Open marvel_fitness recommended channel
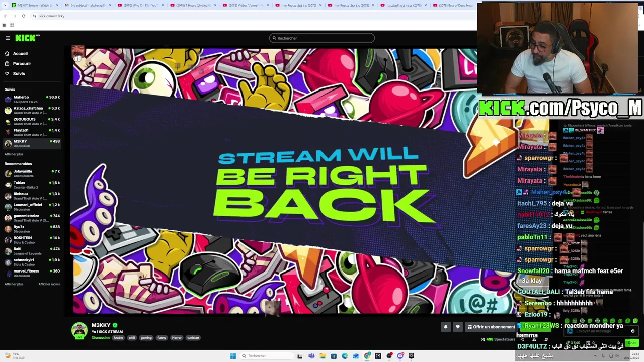This screenshot has width=644, height=362. (x=32, y=273)
